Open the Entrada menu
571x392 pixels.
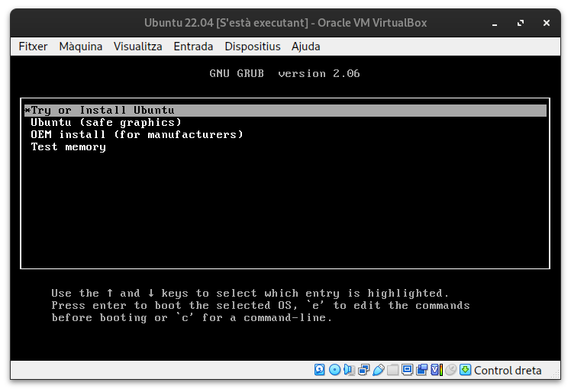193,47
